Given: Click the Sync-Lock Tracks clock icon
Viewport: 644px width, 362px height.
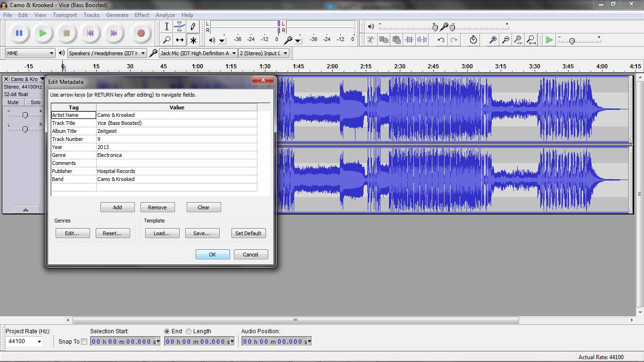Looking at the screenshot, I should tap(473, 40).
